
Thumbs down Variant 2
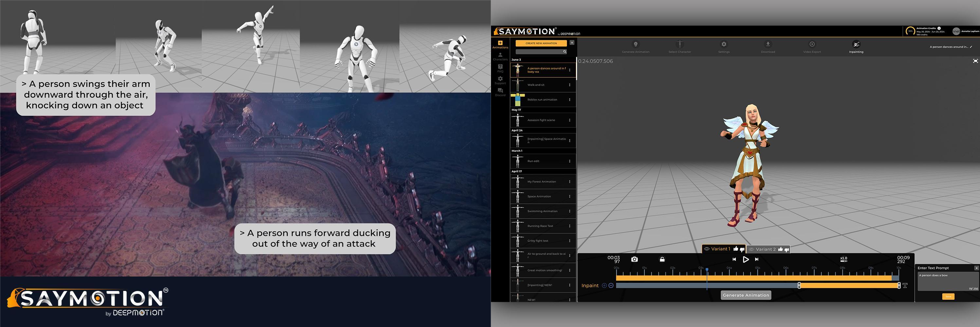pyautogui.click(x=787, y=250)
